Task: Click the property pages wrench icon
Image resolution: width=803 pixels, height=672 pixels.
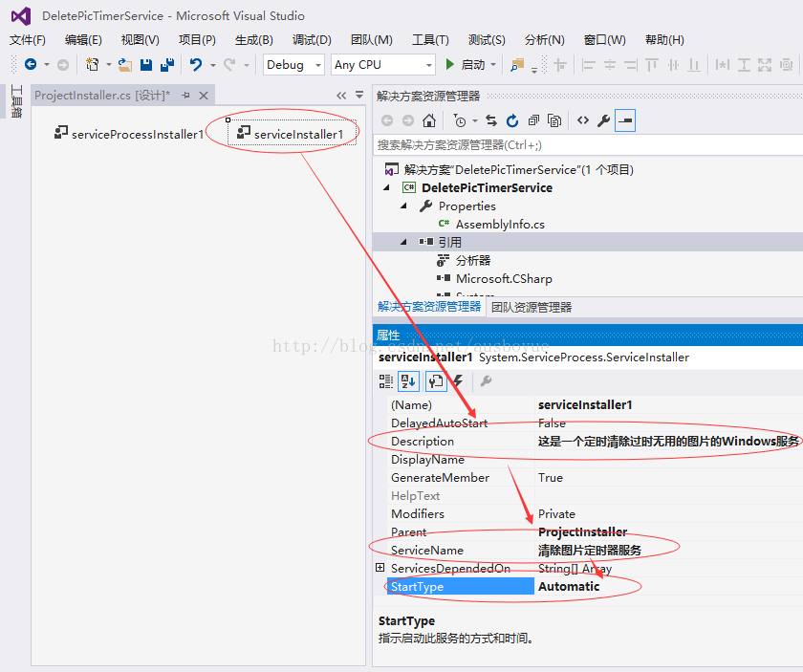Action: click(486, 381)
